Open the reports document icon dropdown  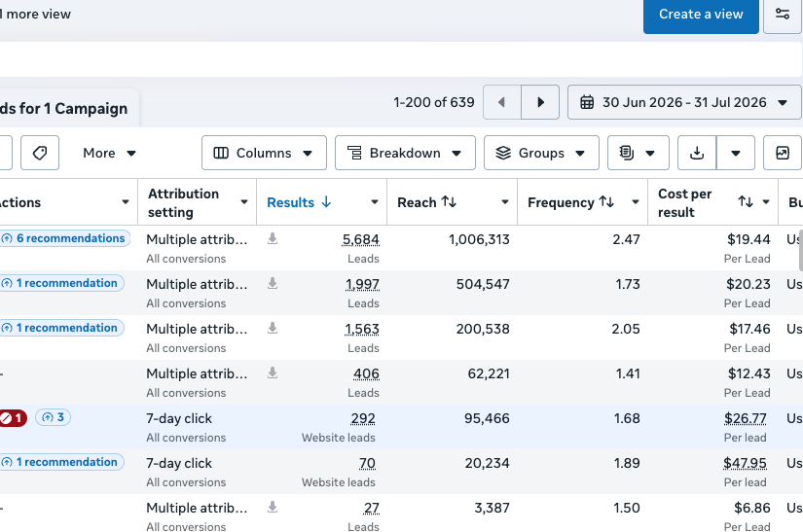pyautogui.click(x=639, y=153)
